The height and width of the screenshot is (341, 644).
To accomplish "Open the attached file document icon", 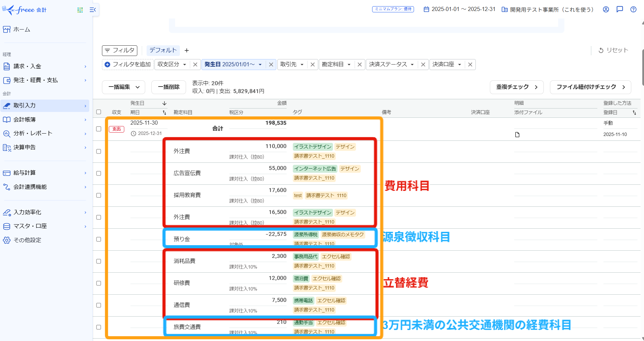I will click(x=517, y=135).
